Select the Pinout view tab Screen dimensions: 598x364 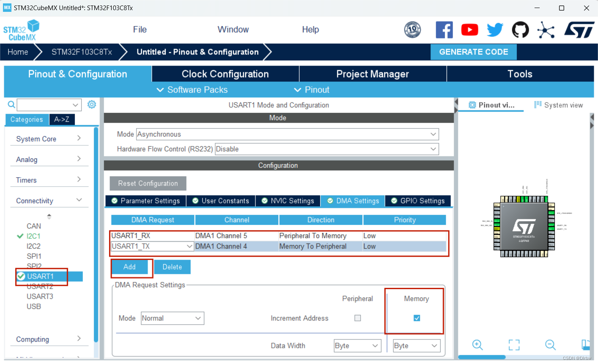491,105
